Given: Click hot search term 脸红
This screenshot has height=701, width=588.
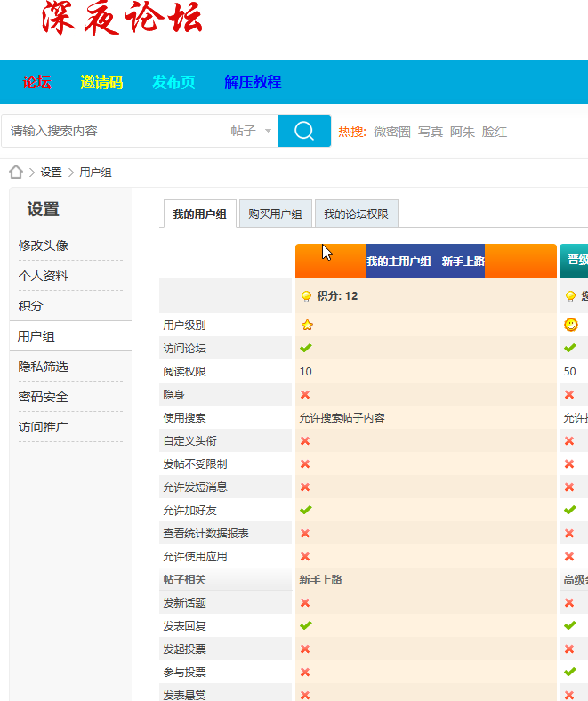Looking at the screenshot, I should (494, 132).
